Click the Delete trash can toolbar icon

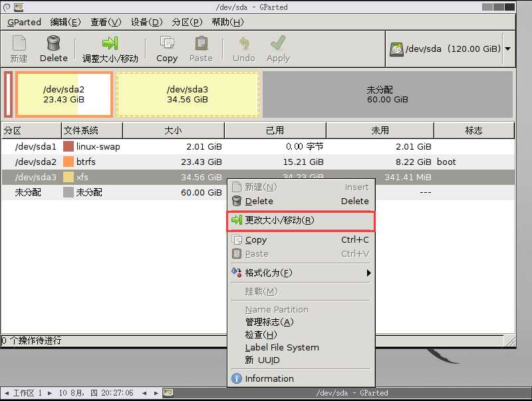click(x=53, y=43)
